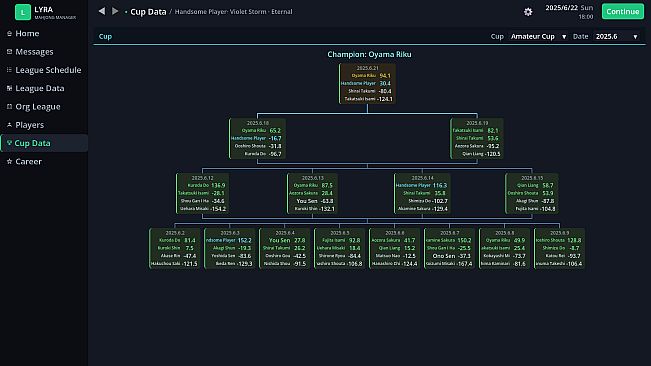Open the LYRA logo badge
Viewport: 651px width, 366px height.
pyautogui.click(x=23, y=12)
